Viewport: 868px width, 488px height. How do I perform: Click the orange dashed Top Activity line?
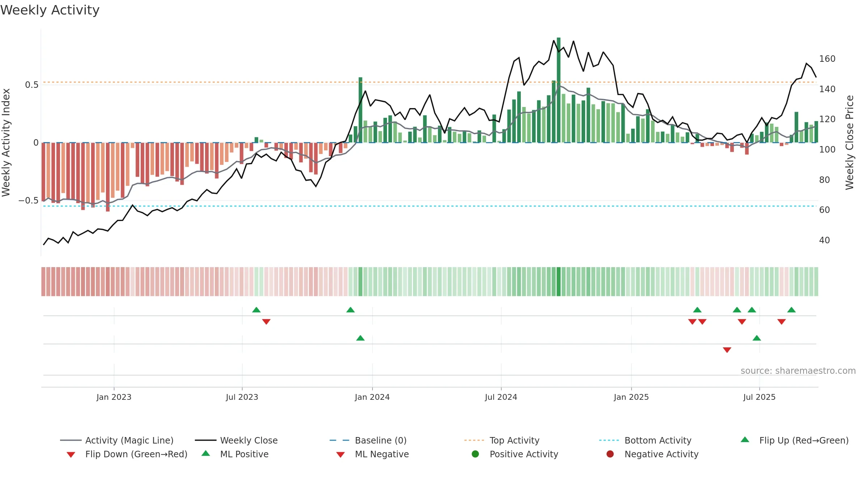pyautogui.click(x=430, y=82)
